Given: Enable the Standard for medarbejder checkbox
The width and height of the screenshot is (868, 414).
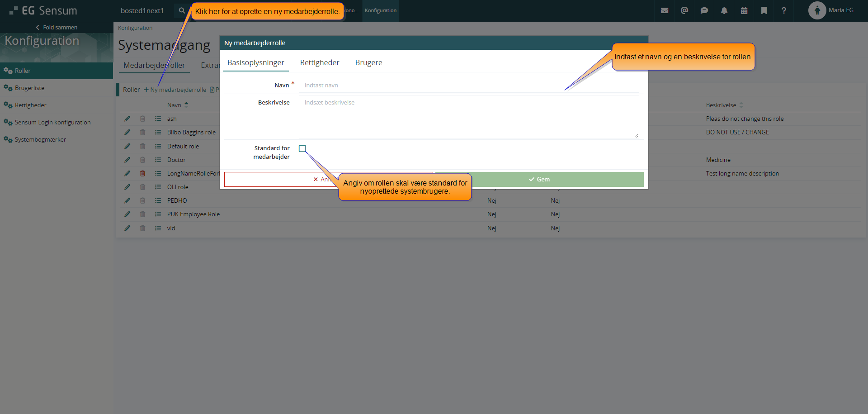Looking at the screenshot, I should (x=302, y=148).
